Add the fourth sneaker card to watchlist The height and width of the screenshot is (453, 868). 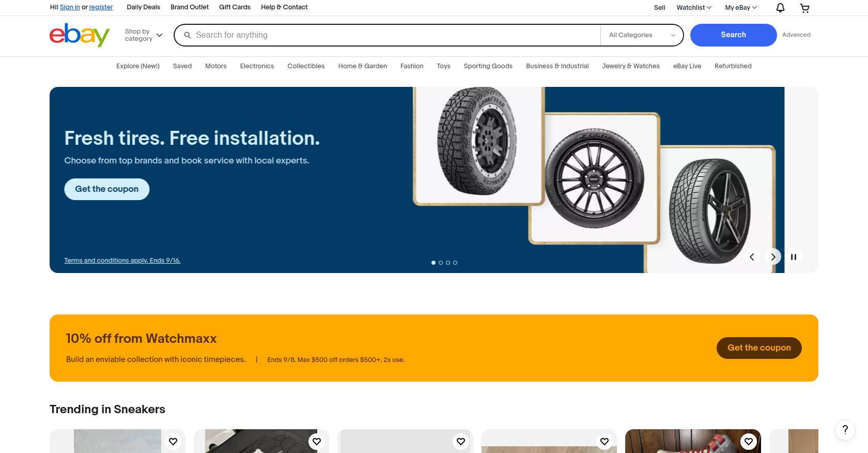tap(605, 441)
